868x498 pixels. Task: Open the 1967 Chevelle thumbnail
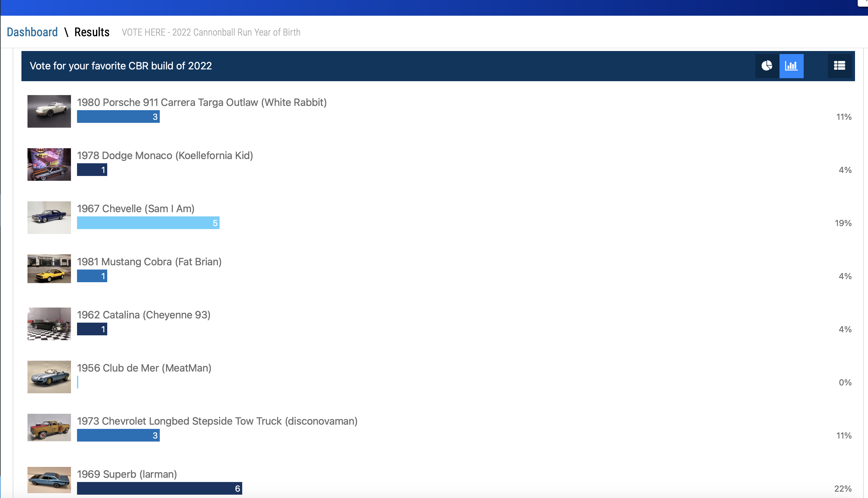click(49, 218)
